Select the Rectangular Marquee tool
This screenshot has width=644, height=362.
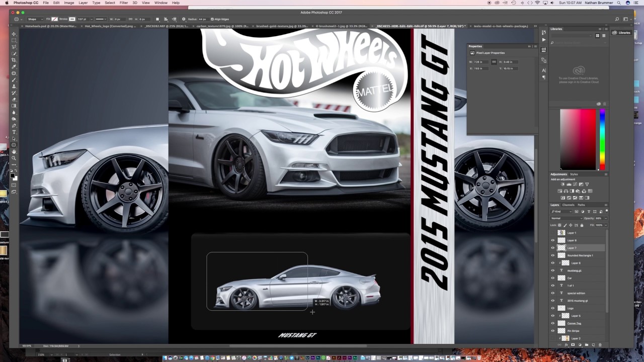click(x=14, y=40)
